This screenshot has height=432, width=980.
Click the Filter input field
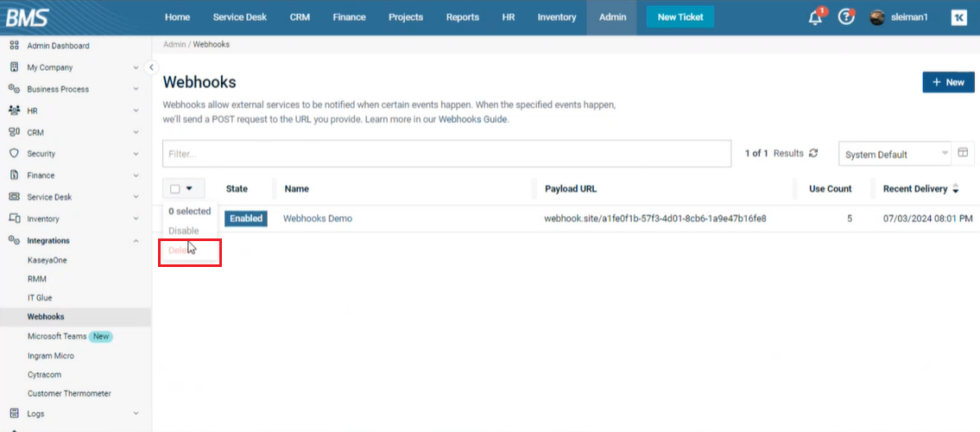(446, 154)
